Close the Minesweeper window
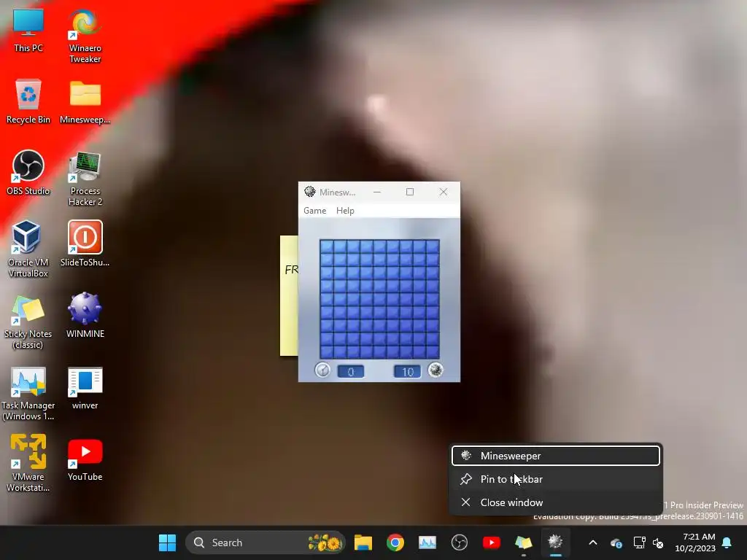The height and width of the screenshot is (560, 747). (x=444, y=192)
